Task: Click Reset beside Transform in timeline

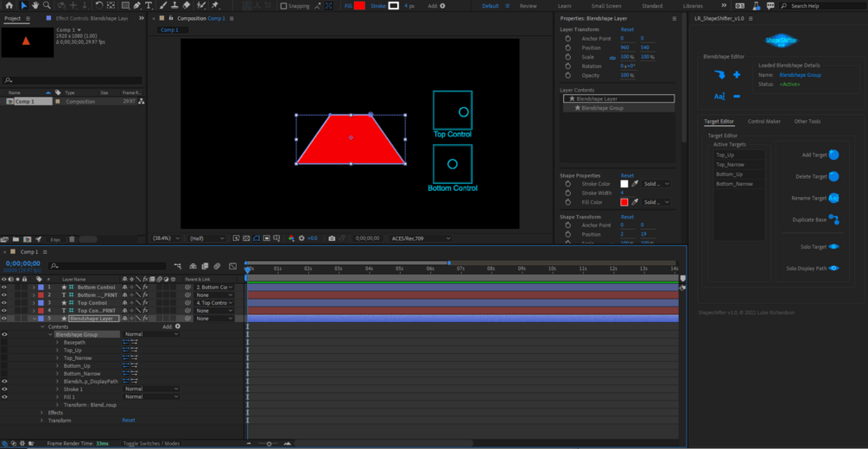Action: [x=129, y=421]
